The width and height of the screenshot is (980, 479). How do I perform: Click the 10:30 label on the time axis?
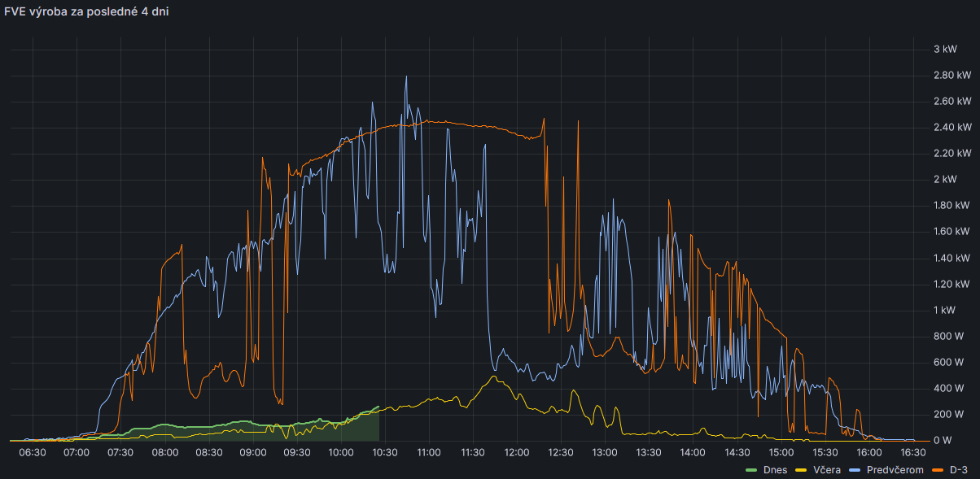point(384,452)
